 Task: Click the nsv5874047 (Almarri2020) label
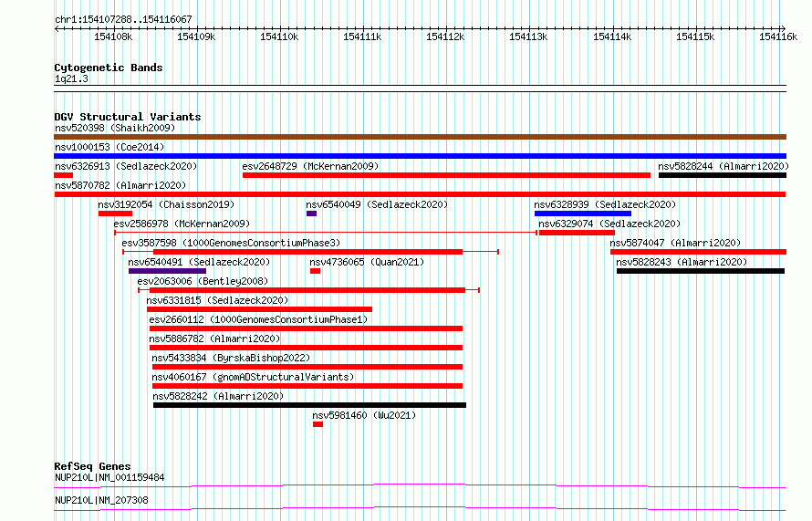click(x=675, y=243)
